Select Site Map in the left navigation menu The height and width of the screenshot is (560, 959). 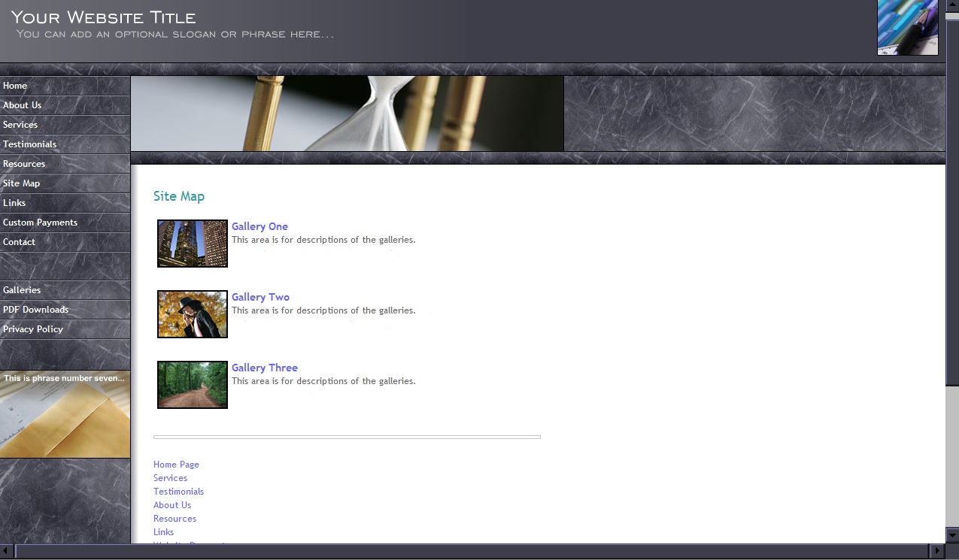pyautogui.click(x=65, y=183)
